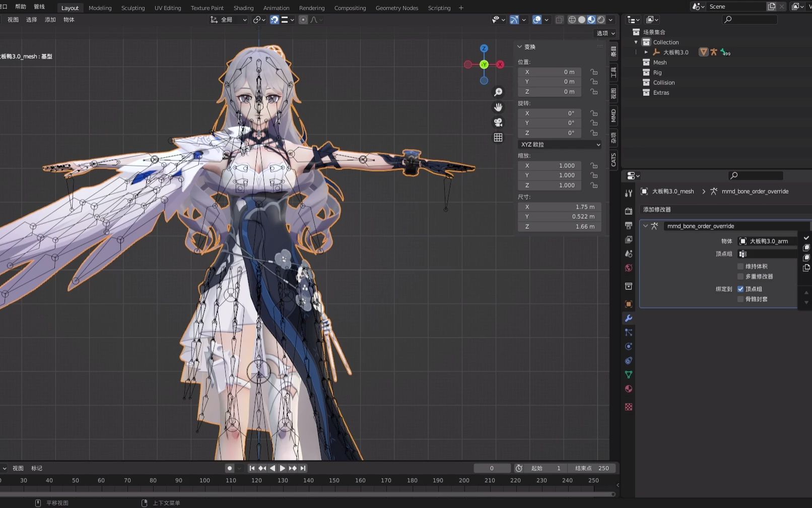Switch perspective/orthographic grid icon

tap(498, 137)
